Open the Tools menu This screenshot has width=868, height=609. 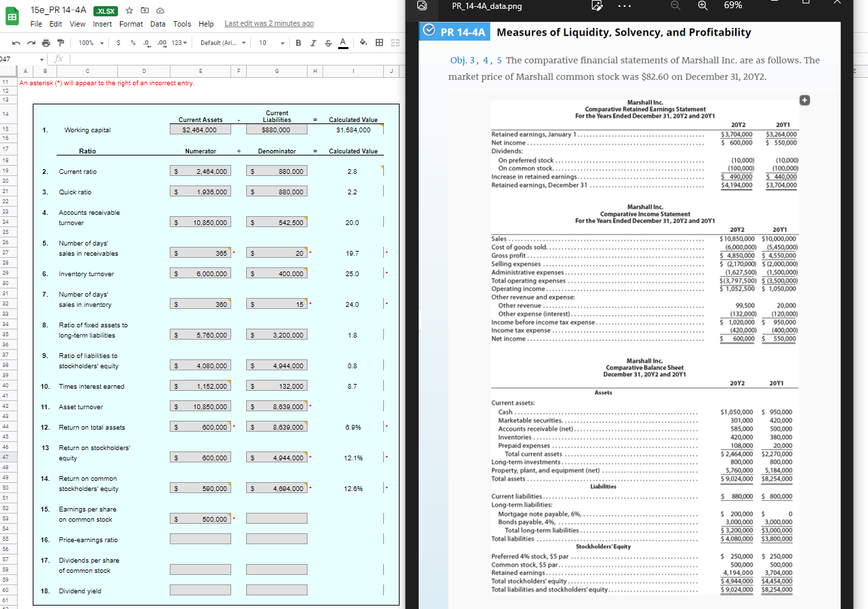click(182, 24)
